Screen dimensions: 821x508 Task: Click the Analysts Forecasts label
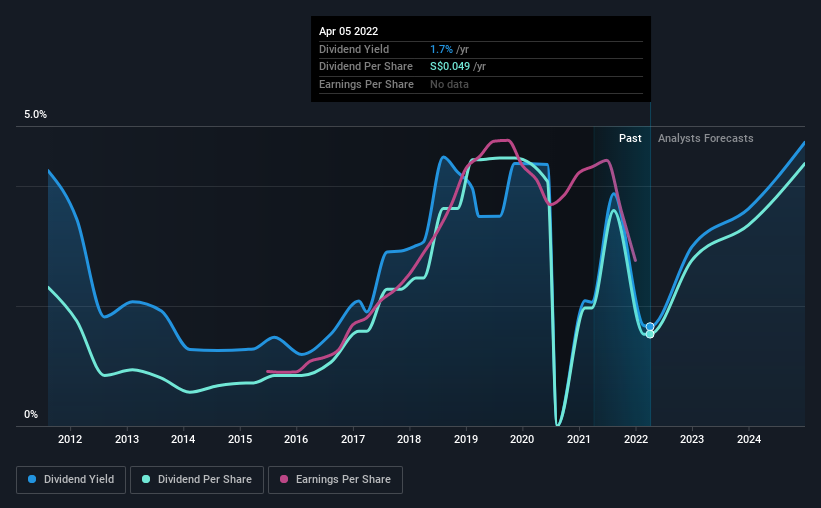tap(705, 138)
